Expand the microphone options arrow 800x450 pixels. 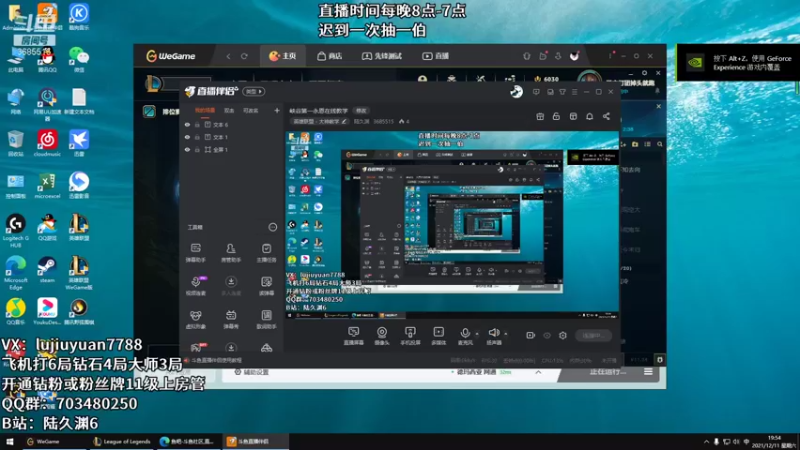(x=477, y=334)
